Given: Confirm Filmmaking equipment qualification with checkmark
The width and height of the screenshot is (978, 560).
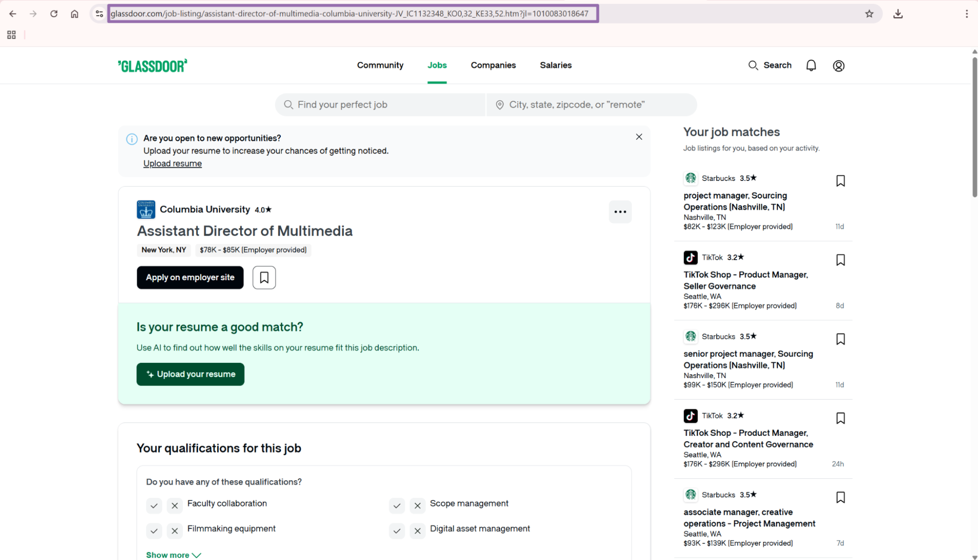Looking at the screenshot, I should [x=154, y=531].
